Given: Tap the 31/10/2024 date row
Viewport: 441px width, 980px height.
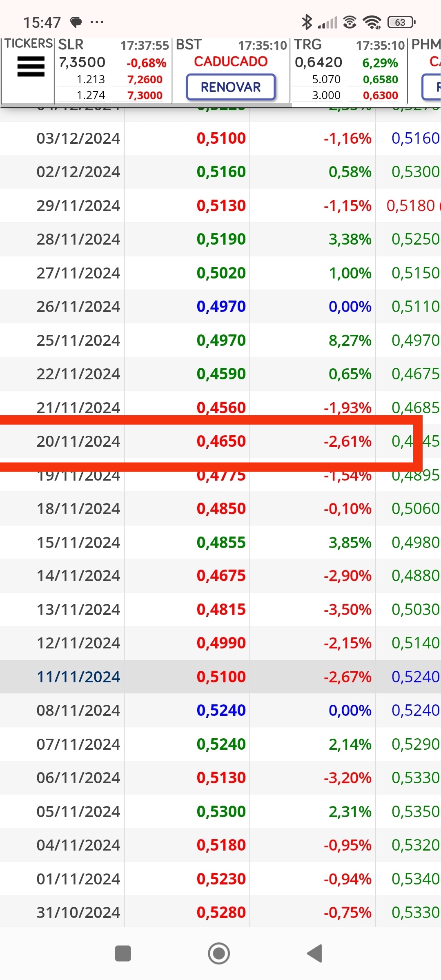Looking at the screenshot, I should [220, 912].
